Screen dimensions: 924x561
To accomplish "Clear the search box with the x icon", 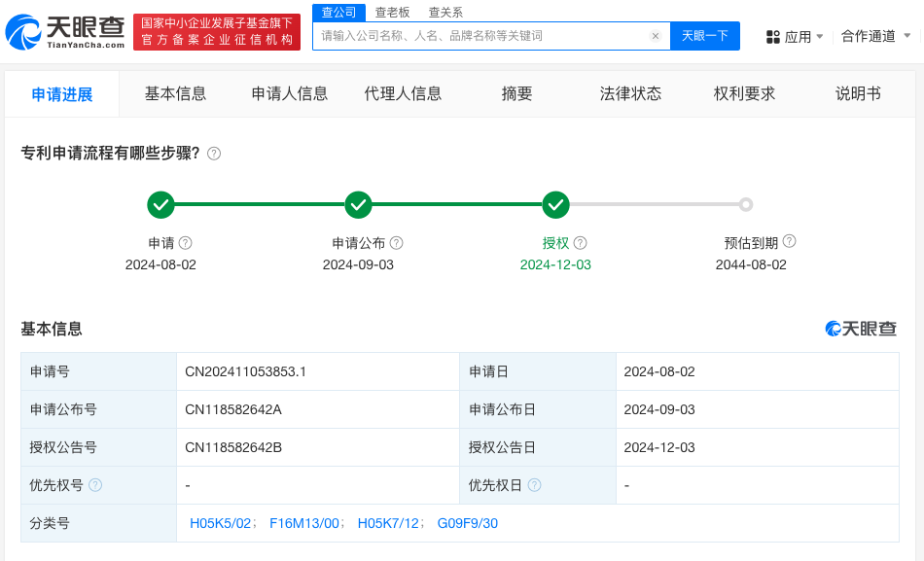I will [655, 36].
